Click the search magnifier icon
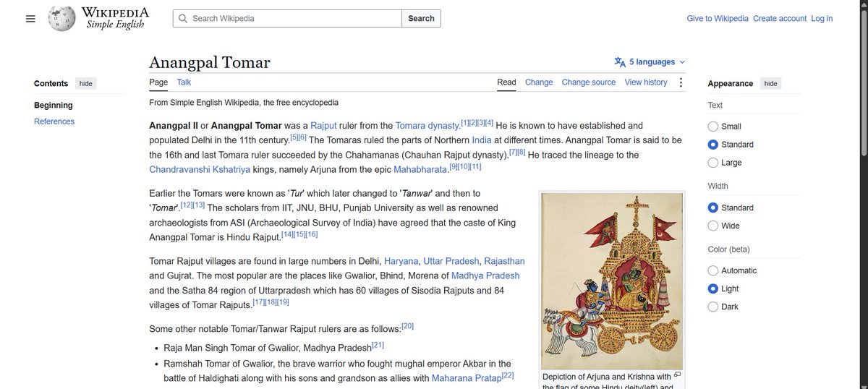Image resolution: width=868 pixels, height=389 pixels. click(183, 19)
